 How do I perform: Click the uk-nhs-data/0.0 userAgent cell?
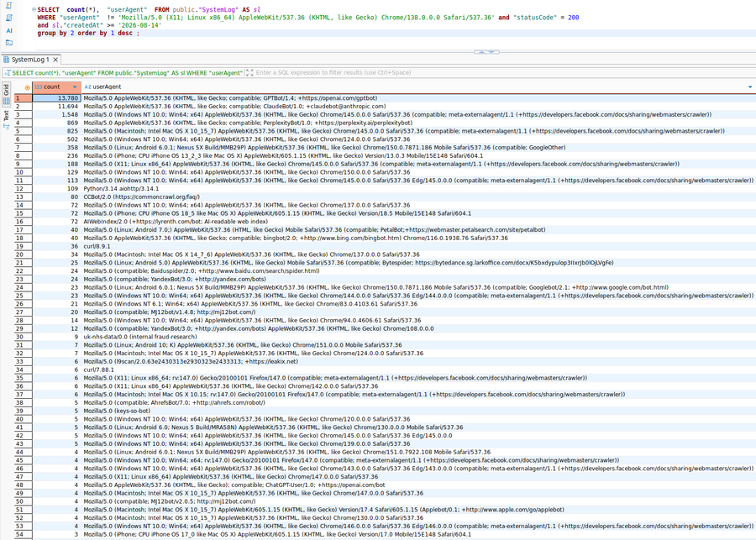click(418, 337)
